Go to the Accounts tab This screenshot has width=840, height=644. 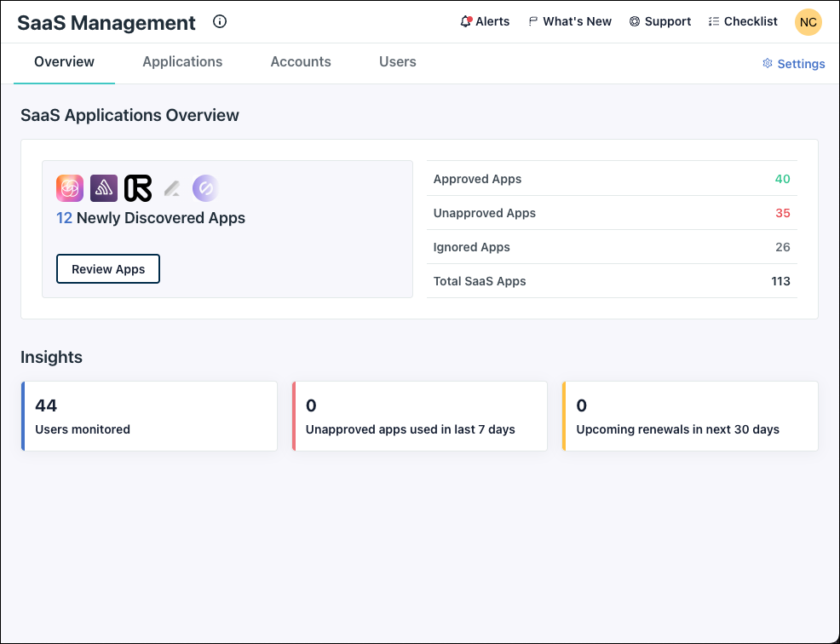click(x=301, y=62)
